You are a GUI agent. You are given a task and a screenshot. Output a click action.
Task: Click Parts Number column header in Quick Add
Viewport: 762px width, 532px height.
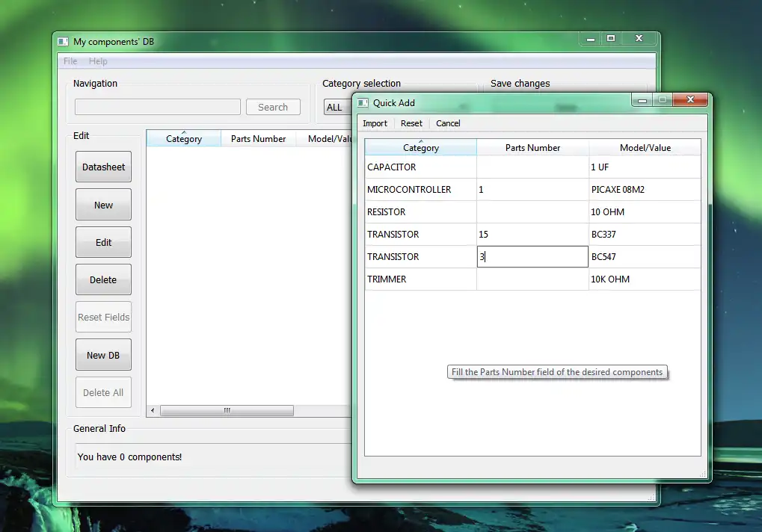(x=532, y=148)
